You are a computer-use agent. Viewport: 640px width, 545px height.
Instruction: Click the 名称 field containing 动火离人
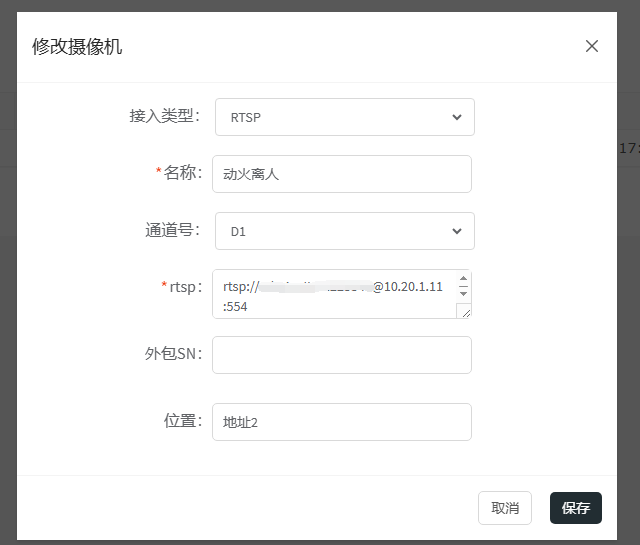(x=342, y=174)
